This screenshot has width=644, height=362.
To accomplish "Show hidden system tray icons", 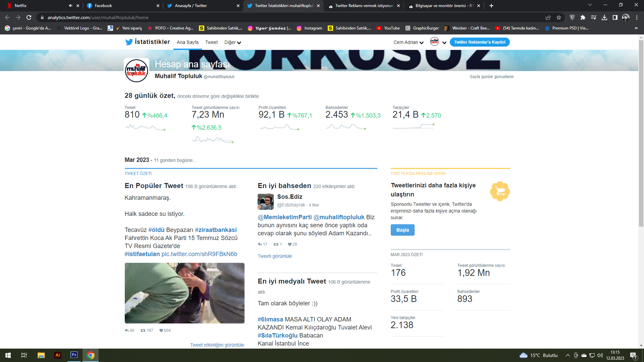I will tap(568, 355).
